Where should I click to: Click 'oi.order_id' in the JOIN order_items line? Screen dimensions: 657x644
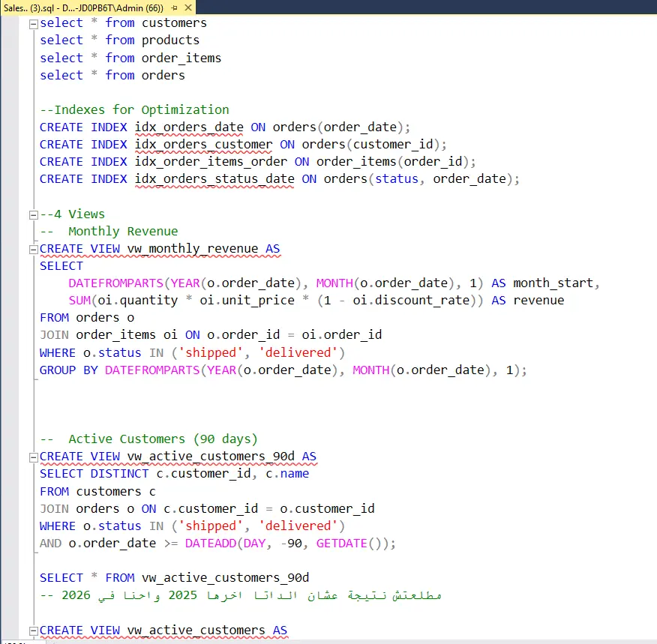341,335
